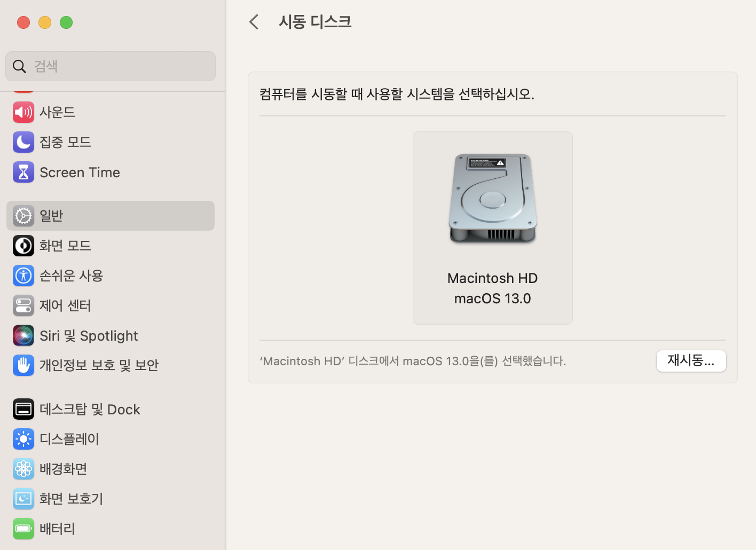Click the Privacy hand icon (개인정보 보호 및 보안)
Screen dimensions: 756x550
pyautogui.click(x=23, y=365)
